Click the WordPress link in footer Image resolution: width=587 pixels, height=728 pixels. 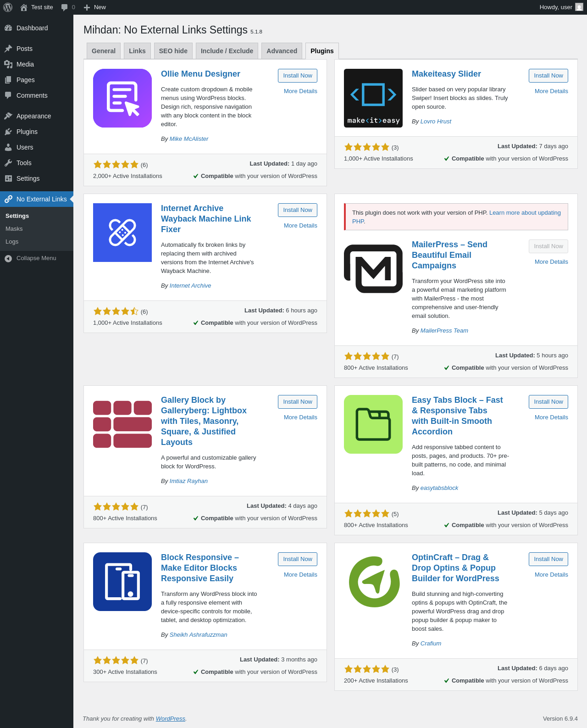171,719
